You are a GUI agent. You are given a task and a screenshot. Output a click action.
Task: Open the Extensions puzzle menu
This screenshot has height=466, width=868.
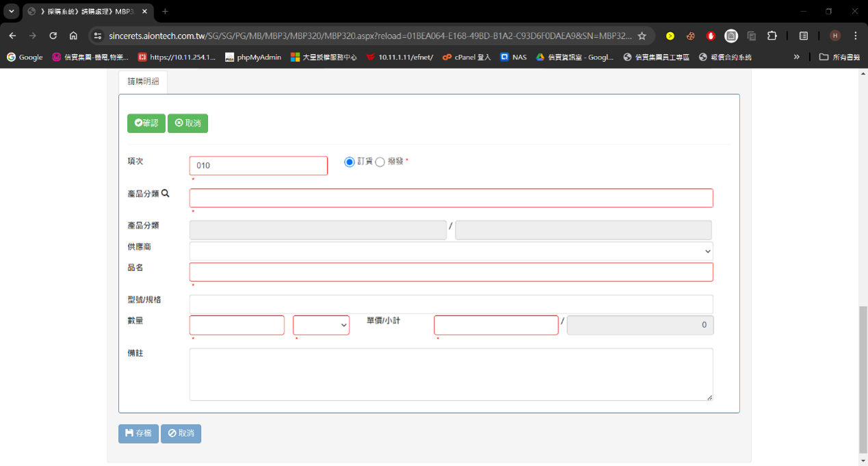click(x=772, y=36)
